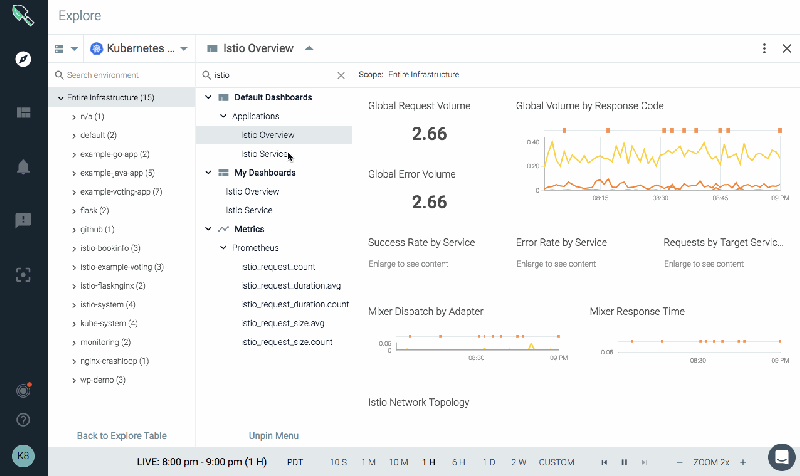The image size is (800, 476).
Task: Set time range to 10 S
Action: 338,462
